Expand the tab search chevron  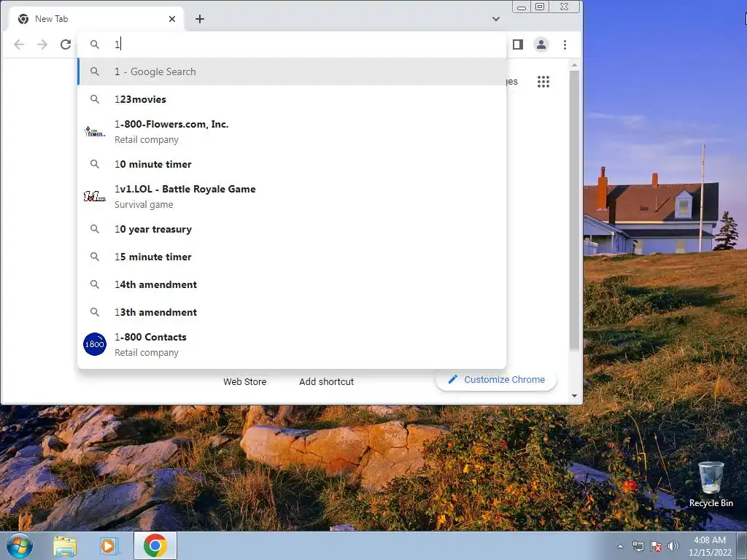click(x=496, y=19)
